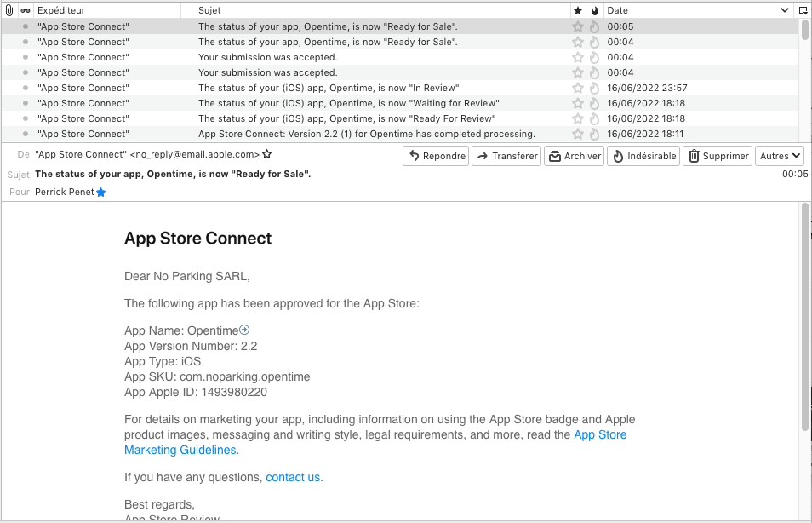The image size is (812, 523).
Task: Star the 00:04 "Ready for Sale" message
Action: click(x=578, y=42)
